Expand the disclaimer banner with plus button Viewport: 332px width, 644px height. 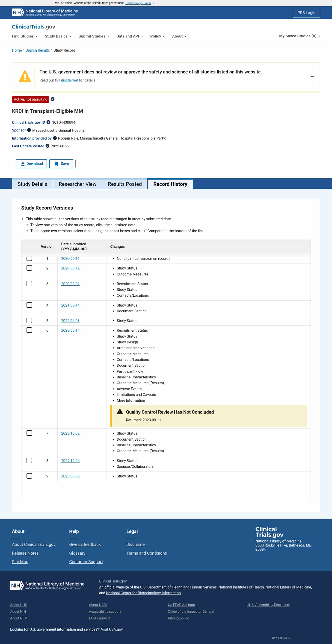[x=312, y=77]
